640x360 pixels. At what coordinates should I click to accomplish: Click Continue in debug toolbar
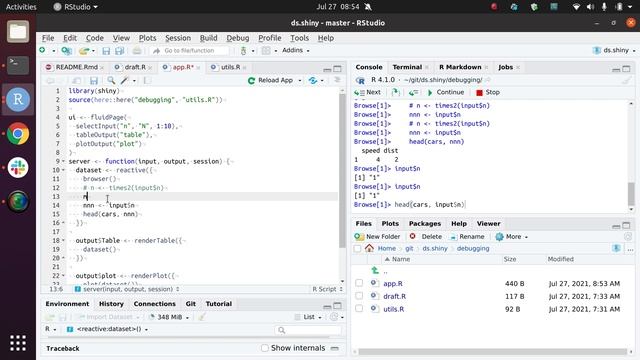[445, 92]
